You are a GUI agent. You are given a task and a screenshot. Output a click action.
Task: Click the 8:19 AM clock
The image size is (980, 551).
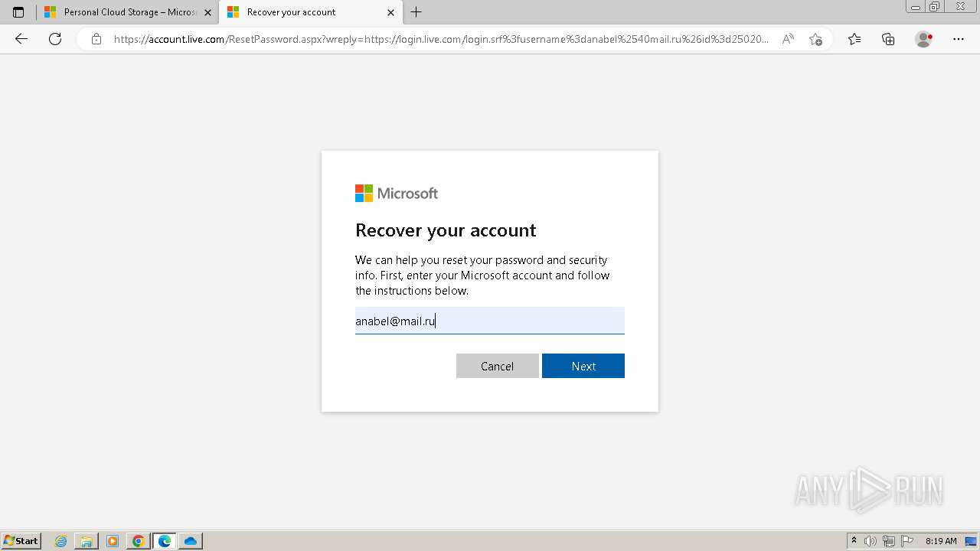point(941,541)
